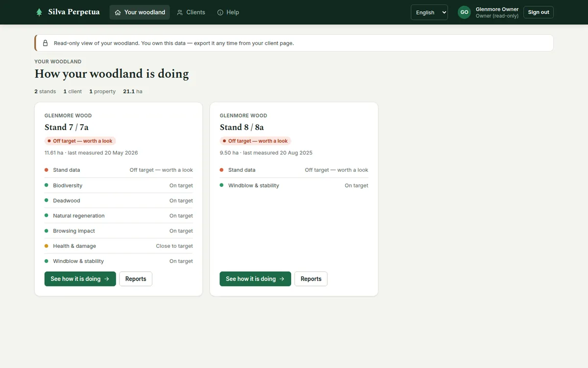The image size is (588, 368).
Task: Click the arrow icon in Stand 8 / 8a's See how it is doing button
Action: pyautogui.click(x=282, y=279)
